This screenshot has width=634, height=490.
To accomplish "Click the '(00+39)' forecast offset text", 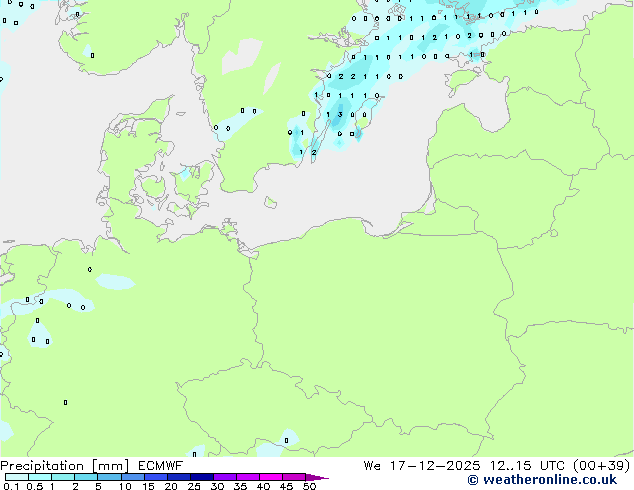I will pos(602,466).
